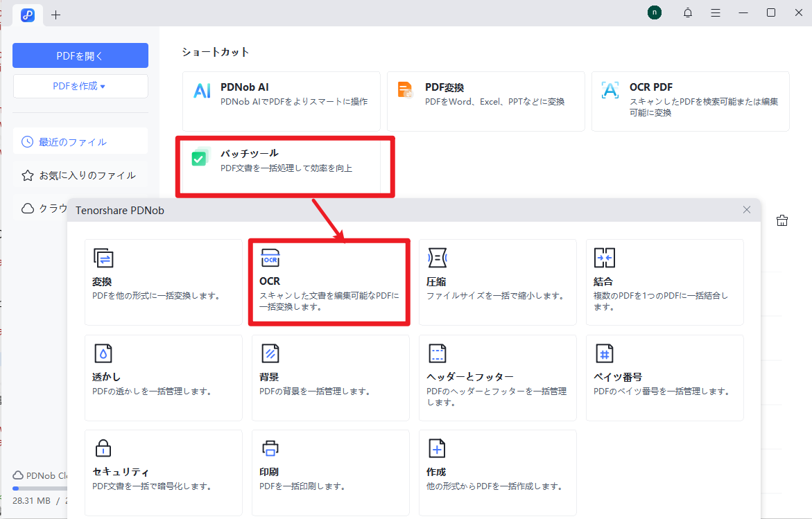Choose the 背景 background icon
This screenshot has width=812, height=519.
270,353
